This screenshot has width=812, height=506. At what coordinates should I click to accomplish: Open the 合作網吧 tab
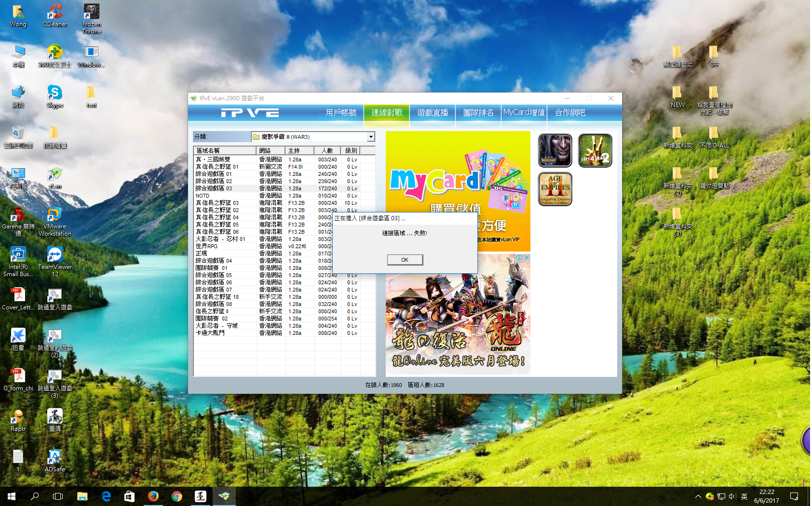pos(570,113)
